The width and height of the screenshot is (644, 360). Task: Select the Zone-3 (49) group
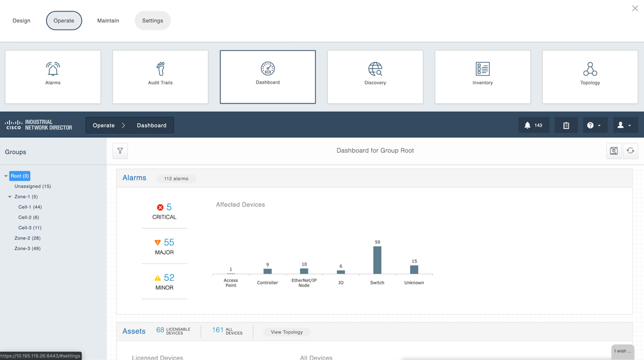[x=27, y=248]
